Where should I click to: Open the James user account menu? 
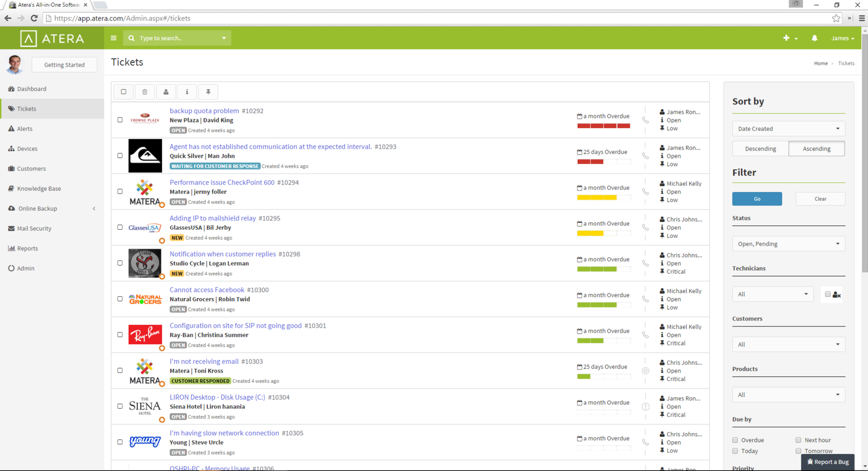click(x=842, y=38)
